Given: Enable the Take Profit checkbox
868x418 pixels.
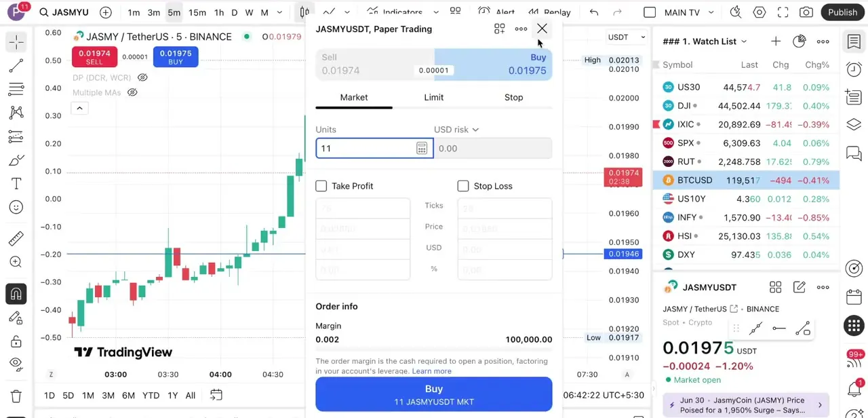Looking at the screenshot, I should pyautogui.click(x=321, y=186).
